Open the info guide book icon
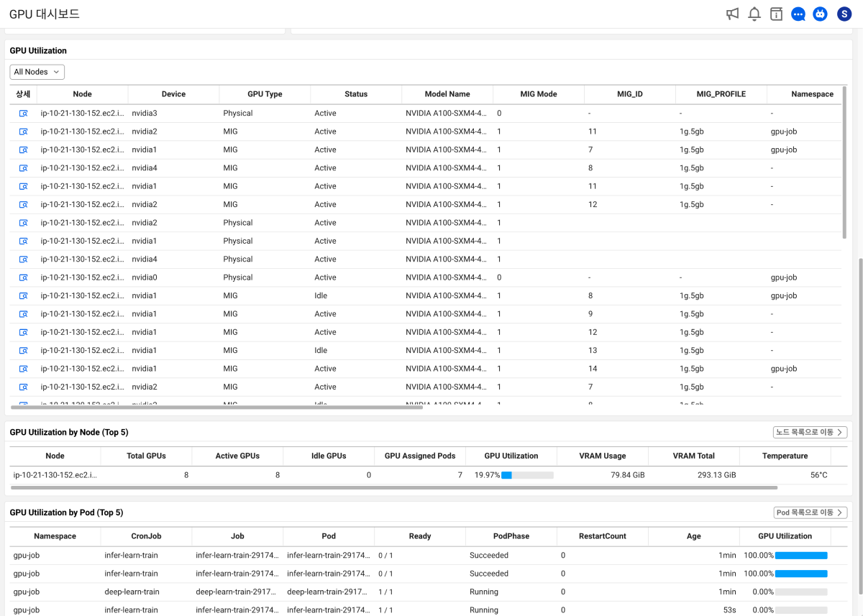This screenshot has height=616, width=863. (x=776, y=14)
